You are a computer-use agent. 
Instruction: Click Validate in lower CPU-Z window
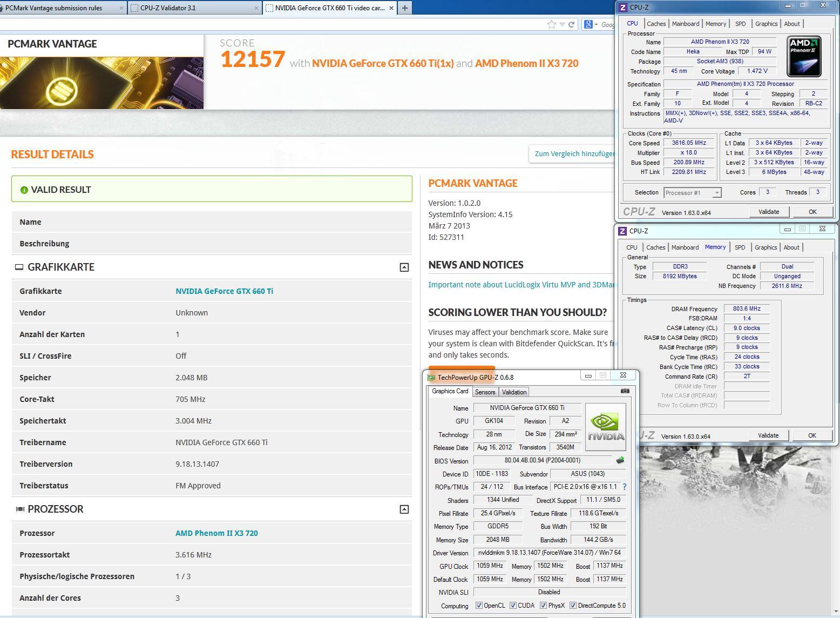[x=768, y=435]
